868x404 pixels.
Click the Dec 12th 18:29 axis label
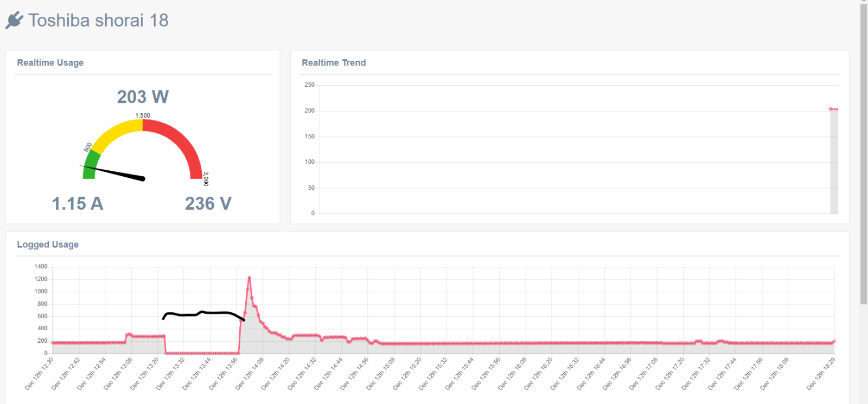point(821,373)
